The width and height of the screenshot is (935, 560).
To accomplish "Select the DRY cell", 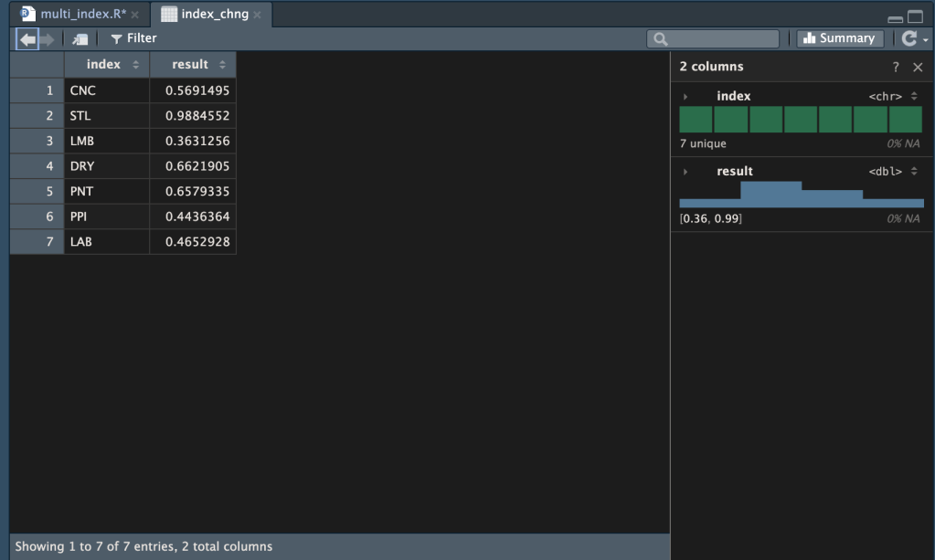I will pyautogui.click(x=106, y=166).
